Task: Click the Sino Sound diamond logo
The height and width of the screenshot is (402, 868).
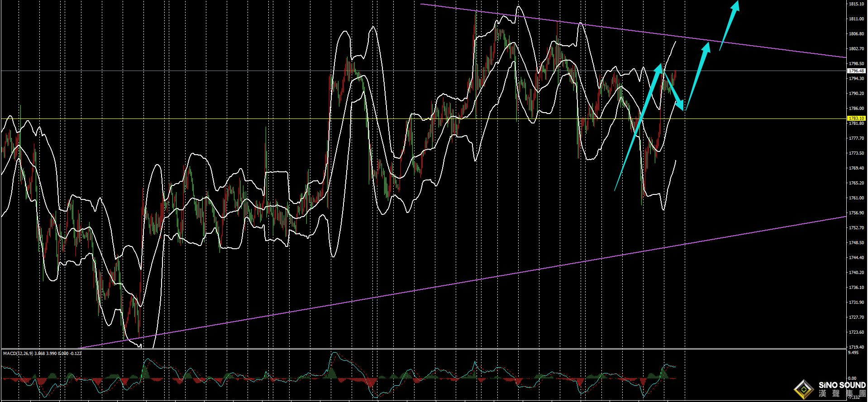Action: [804, 389]
